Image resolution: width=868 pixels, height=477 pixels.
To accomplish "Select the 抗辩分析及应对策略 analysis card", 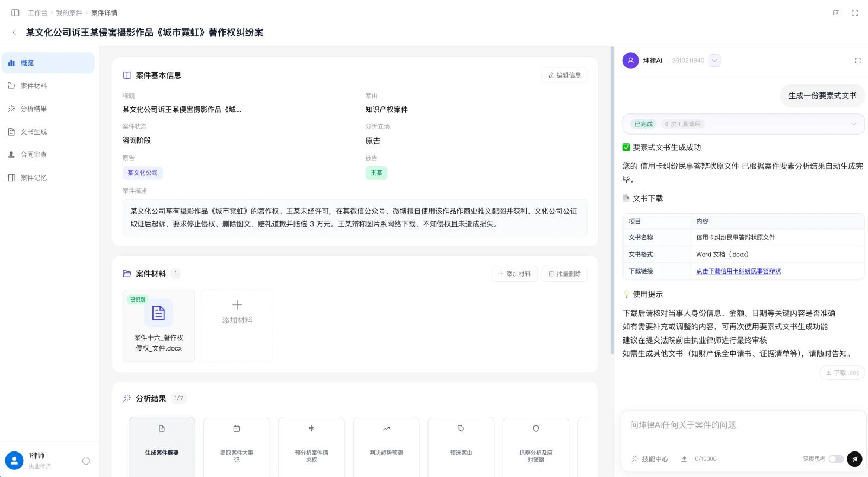I will pyautogui.click(x=536, y=447).
